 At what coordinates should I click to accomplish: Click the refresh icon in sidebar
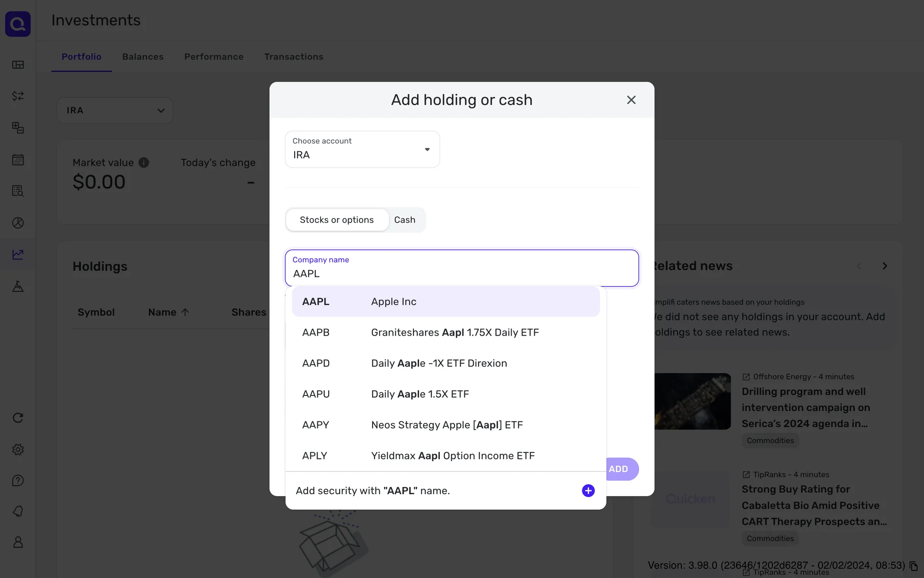tap(18, 418)
